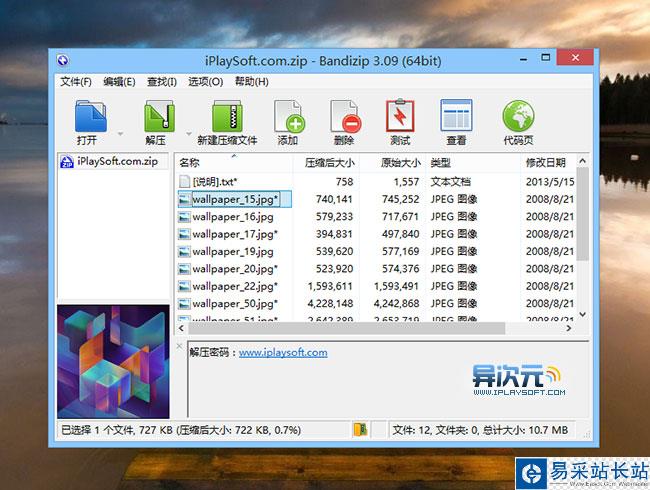
Task: Sort by the 修改日期 column header
Action: click(548, 163)
